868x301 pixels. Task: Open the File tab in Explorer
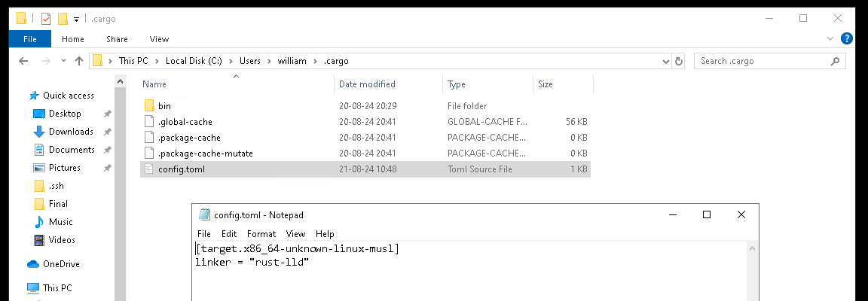30,39
